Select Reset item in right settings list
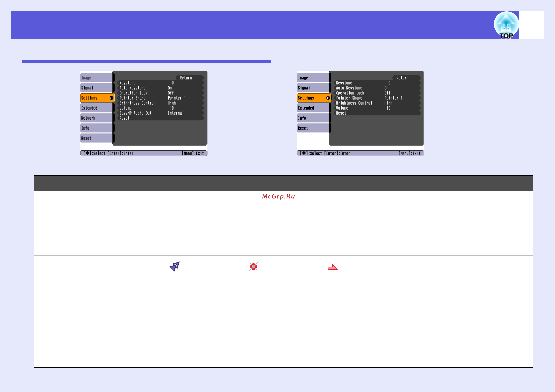This screenshot has height=392, width=555. (377, 113)
